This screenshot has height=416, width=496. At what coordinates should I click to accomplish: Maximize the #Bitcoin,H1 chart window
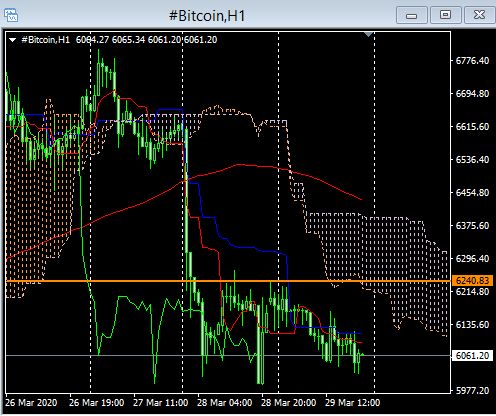tap(446, 15)
